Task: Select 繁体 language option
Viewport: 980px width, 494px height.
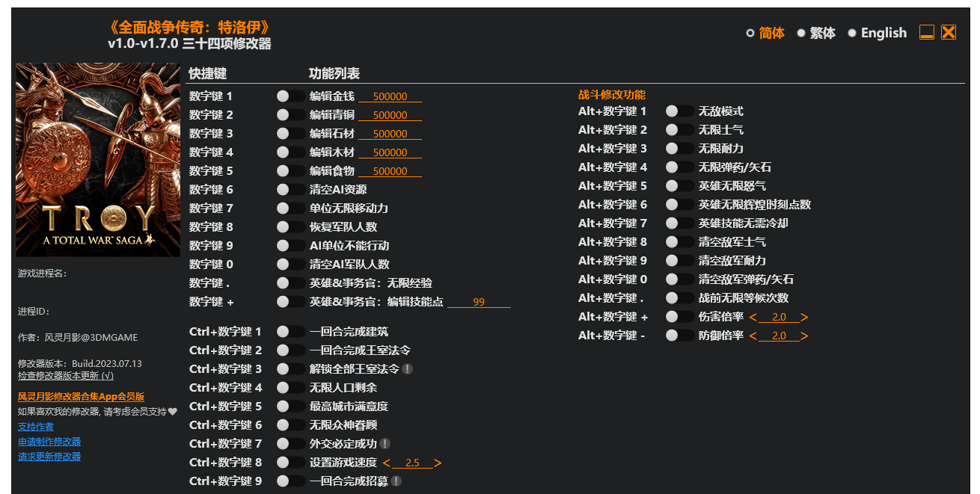Action: [x=816, y=33]
